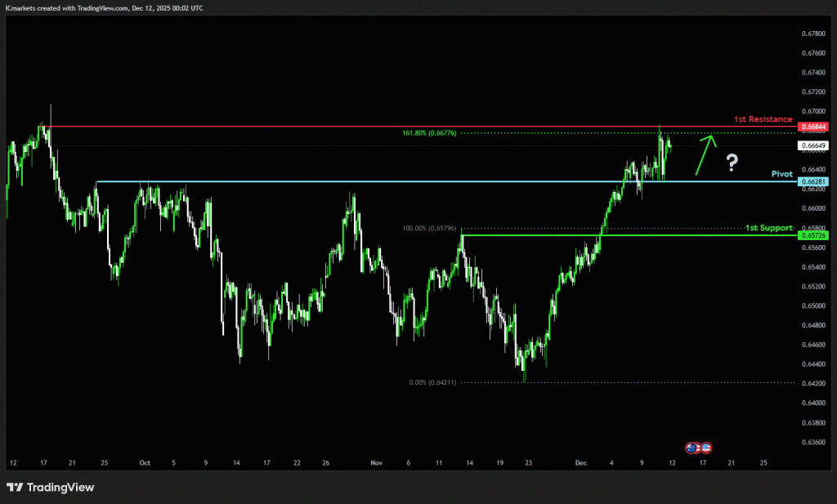Click the green 0.65726 support price tag

point(814,235)
